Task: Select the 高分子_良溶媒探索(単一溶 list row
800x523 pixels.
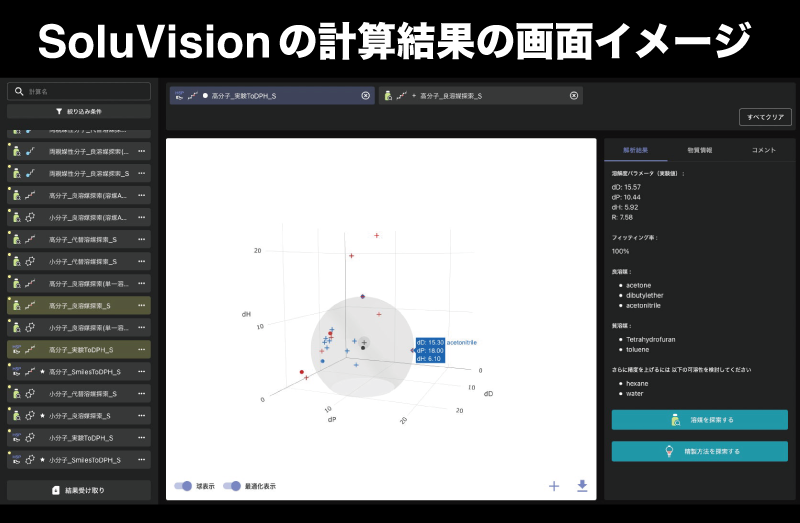Action: (x=79, y=283)
